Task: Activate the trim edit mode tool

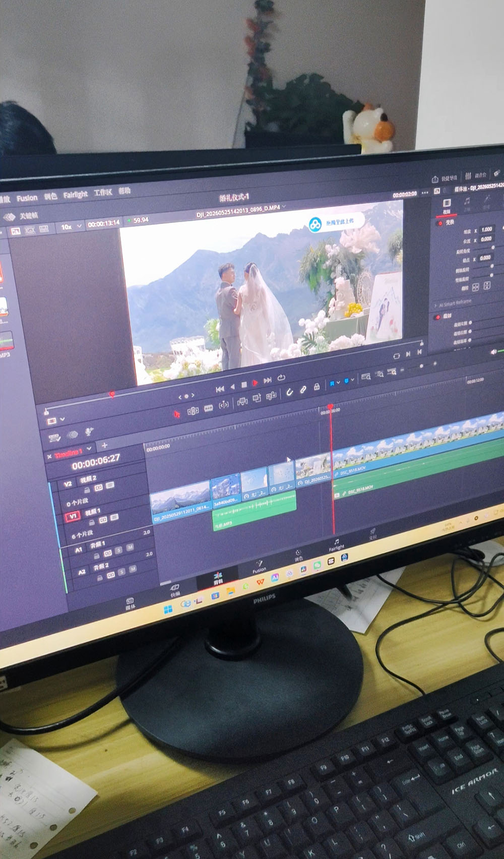Action: point(193,411)
